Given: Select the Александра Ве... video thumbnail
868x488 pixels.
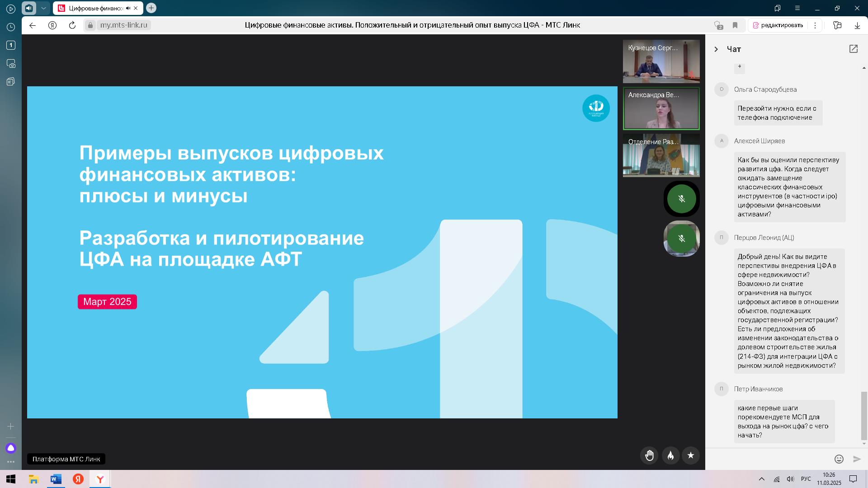Looking at the screenshot, I should pos(661,108).
